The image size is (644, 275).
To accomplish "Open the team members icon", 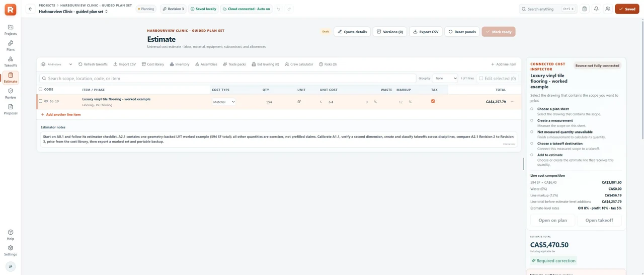I will tap(608, 9).
